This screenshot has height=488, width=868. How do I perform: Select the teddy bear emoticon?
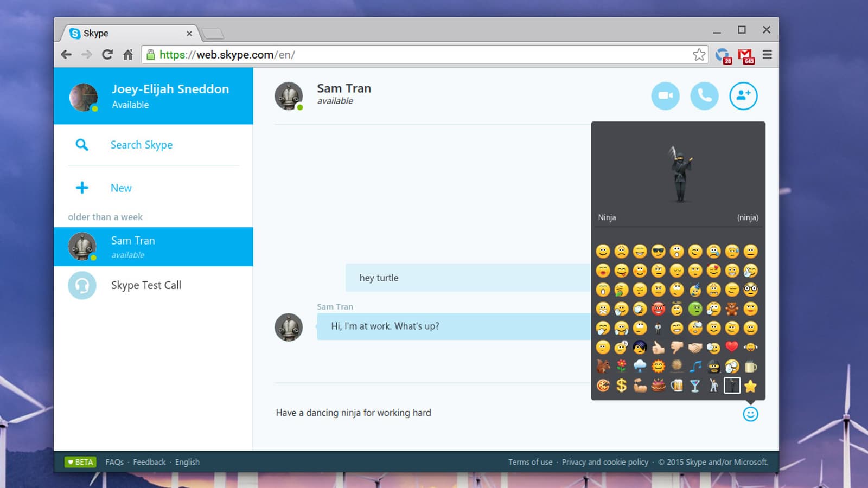click(732, 309)
